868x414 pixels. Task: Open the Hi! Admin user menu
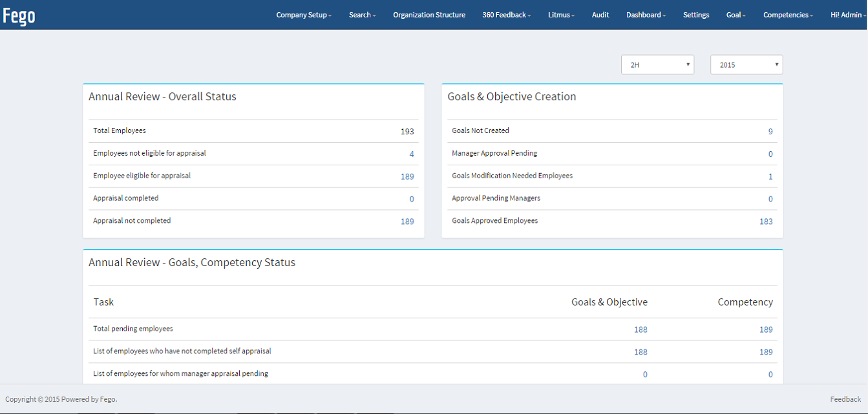(847, 15)
